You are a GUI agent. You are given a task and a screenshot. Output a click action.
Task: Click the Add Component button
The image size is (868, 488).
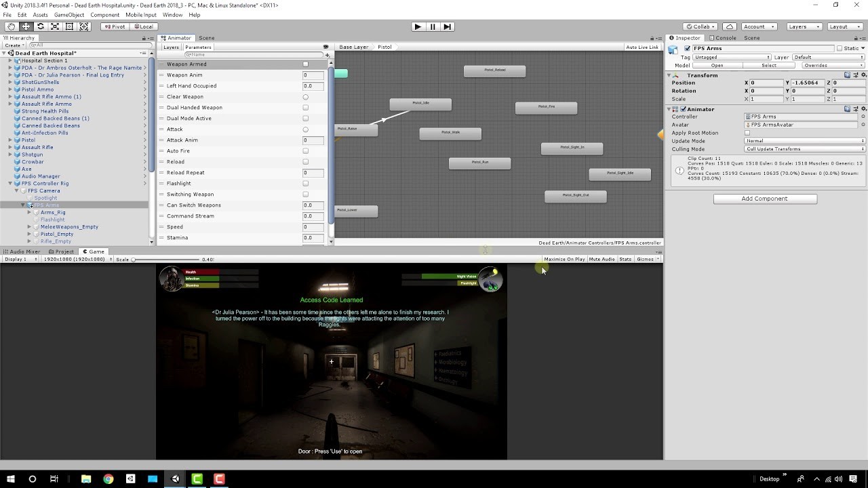point(764,199)
